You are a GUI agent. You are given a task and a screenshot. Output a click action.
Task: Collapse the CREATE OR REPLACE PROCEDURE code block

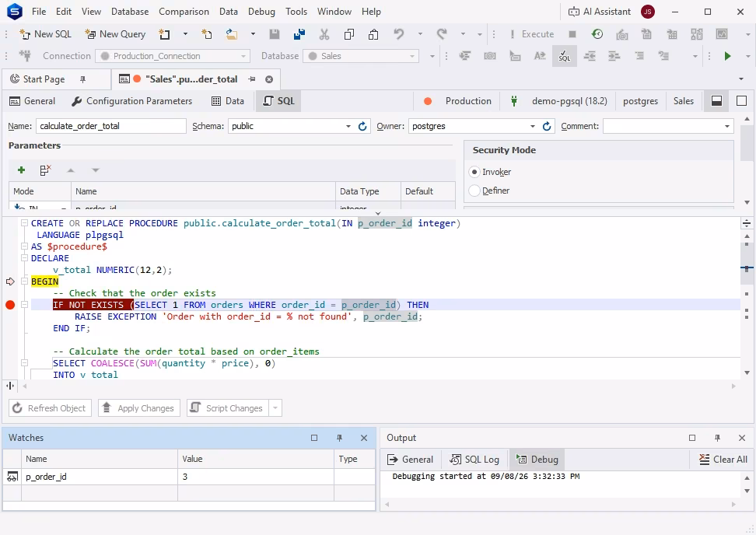click(x=24, y=223)
